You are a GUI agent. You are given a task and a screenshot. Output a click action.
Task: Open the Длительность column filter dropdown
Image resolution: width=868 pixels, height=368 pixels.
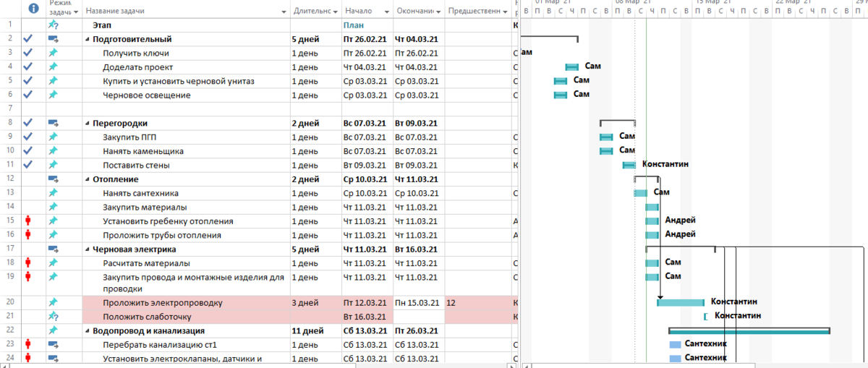(336, 12)
